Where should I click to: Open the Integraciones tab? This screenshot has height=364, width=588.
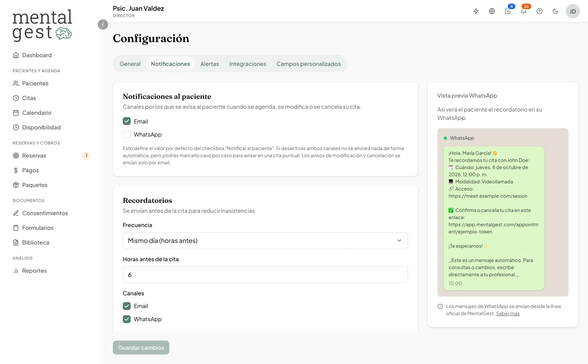point(248,64)
